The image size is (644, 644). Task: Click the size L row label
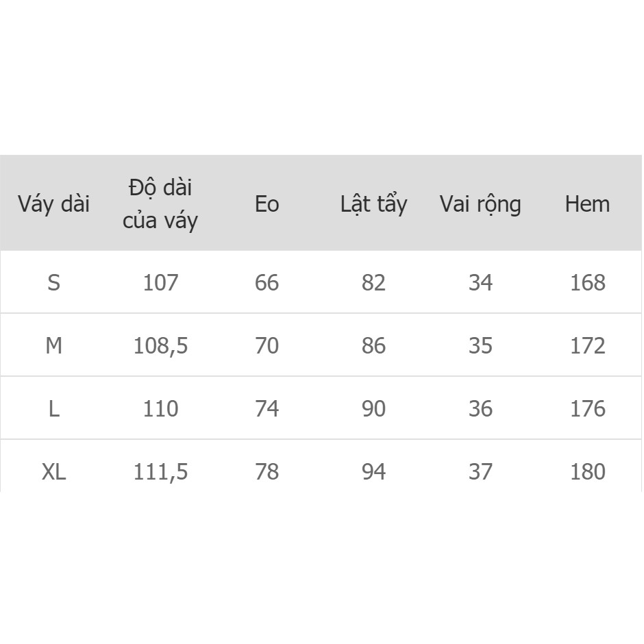54,409
